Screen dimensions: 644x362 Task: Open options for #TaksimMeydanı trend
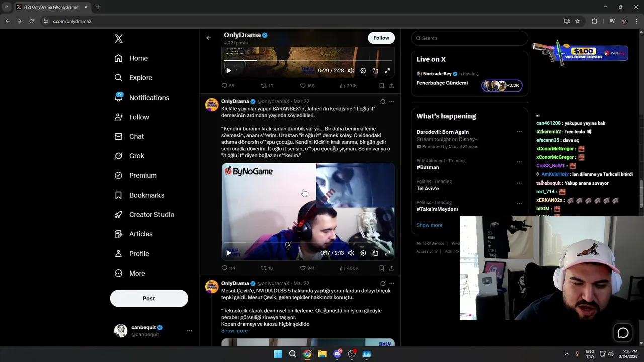519,204
